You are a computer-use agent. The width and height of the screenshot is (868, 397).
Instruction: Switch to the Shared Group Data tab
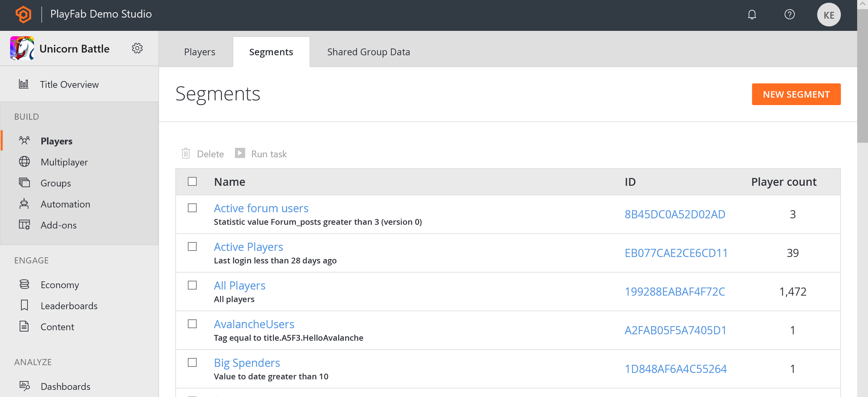(368, 52)
